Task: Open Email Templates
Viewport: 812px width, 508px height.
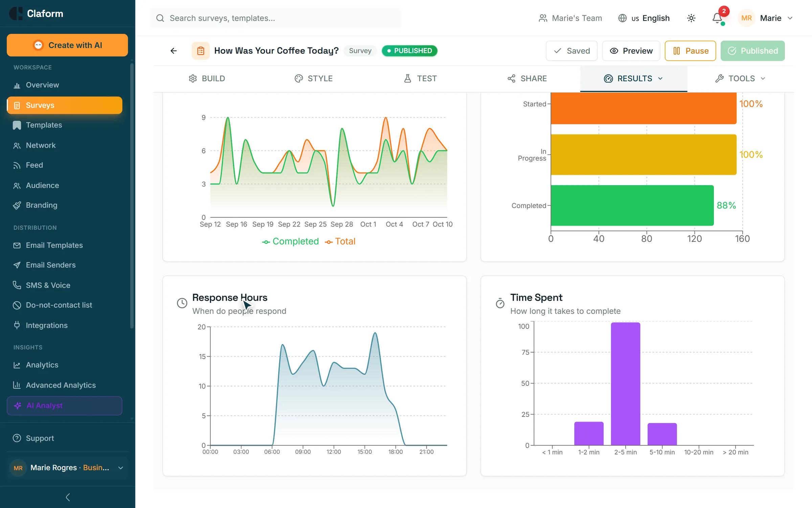Action: click(64, 245)
